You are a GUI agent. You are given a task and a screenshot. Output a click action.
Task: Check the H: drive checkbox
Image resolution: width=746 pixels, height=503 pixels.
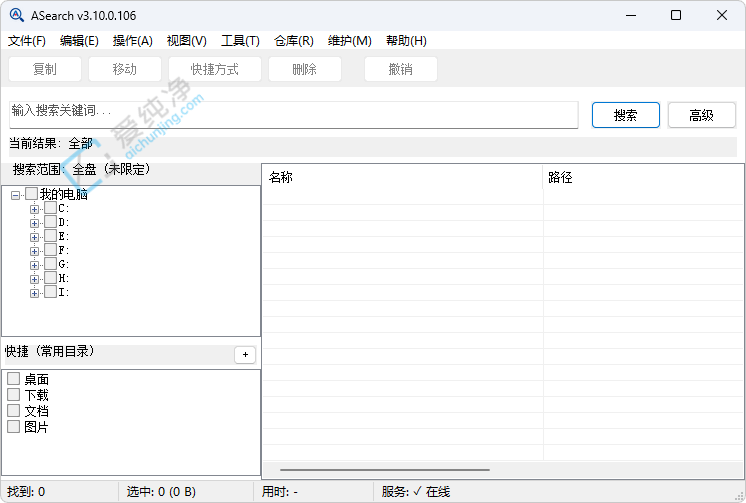(50, 277)
